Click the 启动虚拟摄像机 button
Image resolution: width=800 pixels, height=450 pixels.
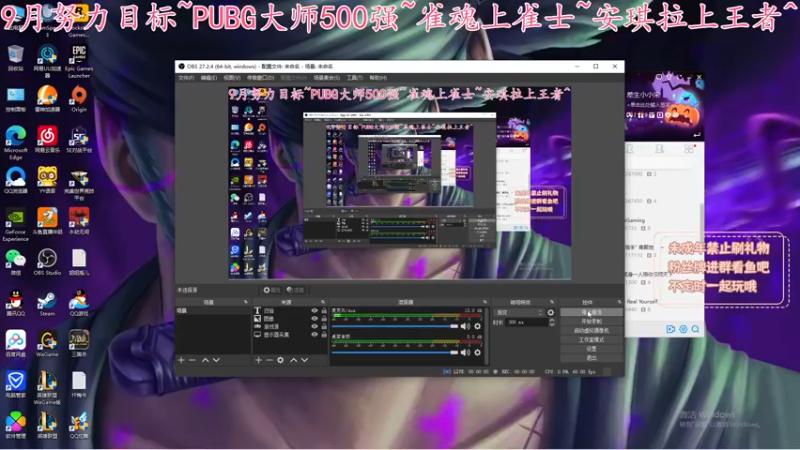point(591,331)
